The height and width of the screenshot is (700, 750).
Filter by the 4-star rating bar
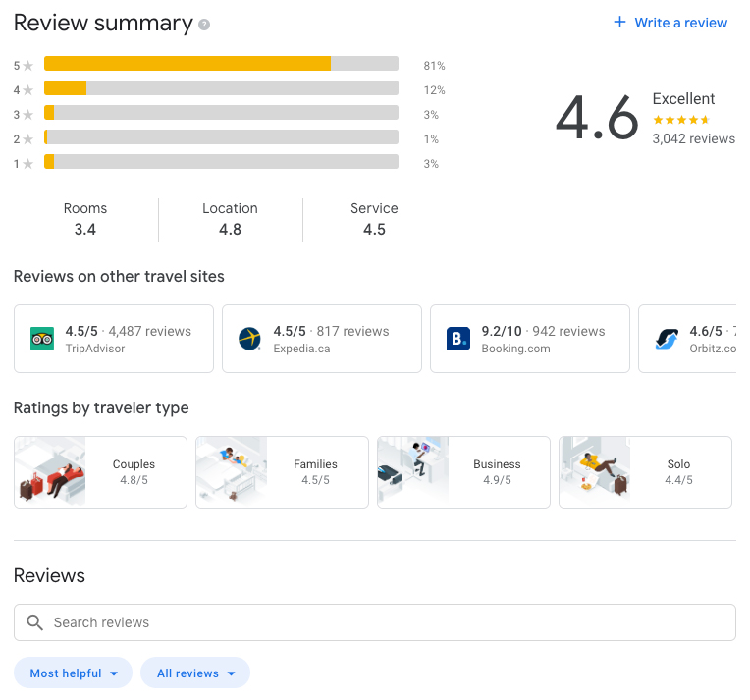[x=221, y=89]
